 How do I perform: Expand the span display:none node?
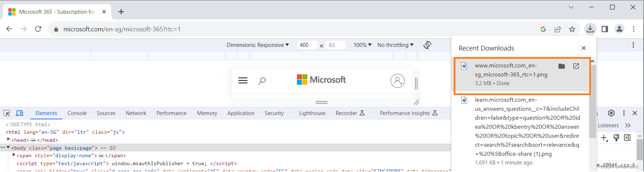point(14,155)
